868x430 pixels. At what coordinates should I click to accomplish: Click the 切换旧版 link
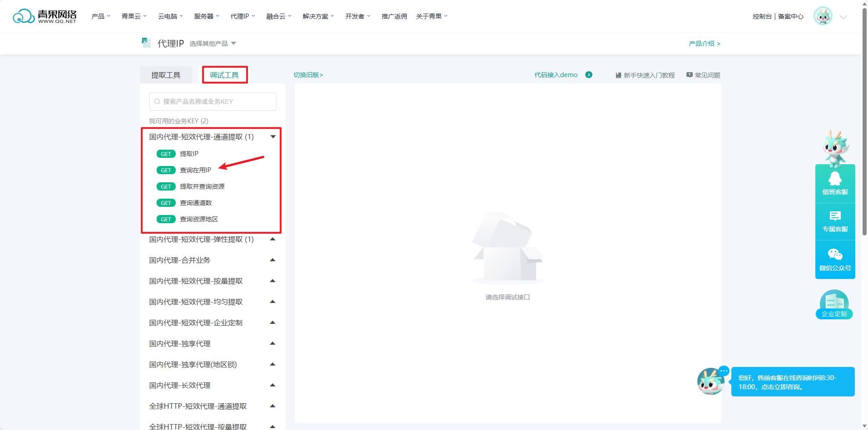[x=308, y=75]
